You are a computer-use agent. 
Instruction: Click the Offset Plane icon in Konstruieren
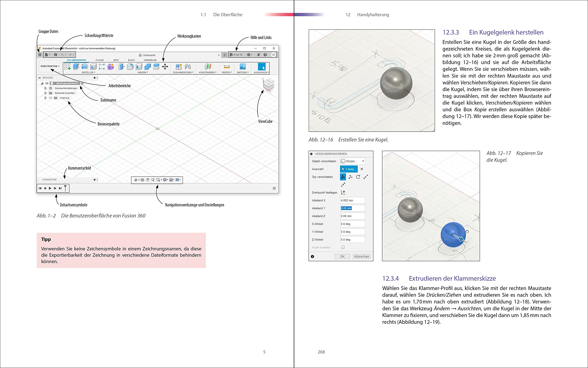click(x=208, y=66)
